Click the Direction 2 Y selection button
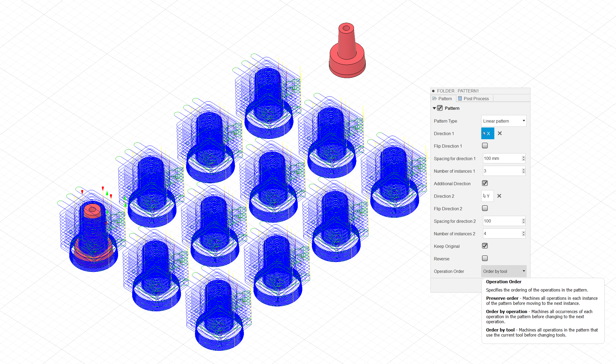Image resolution: width=616 pixels, height=364 pixels. tap(487, 196)
